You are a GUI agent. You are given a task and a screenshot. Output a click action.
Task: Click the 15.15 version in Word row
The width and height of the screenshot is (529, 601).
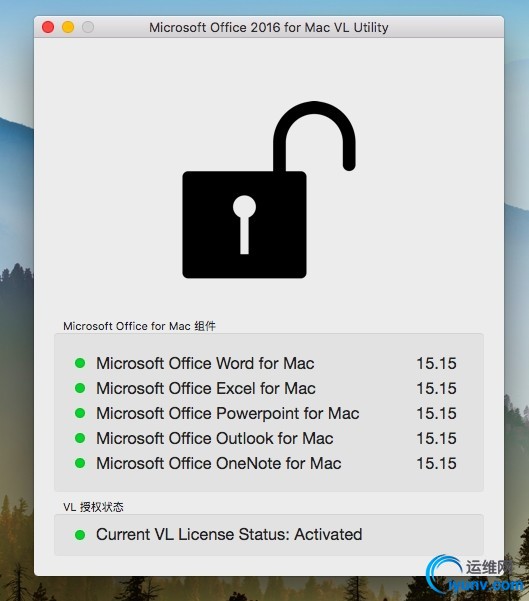click(437, 363)
